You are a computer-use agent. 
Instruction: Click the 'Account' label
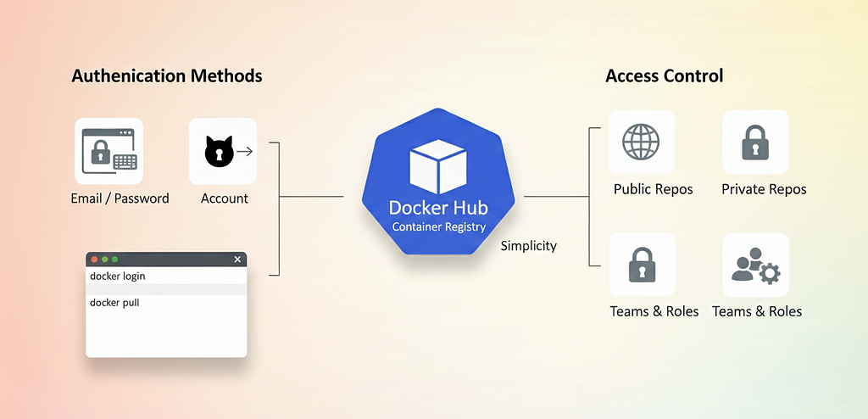click(x=225, y=198)
